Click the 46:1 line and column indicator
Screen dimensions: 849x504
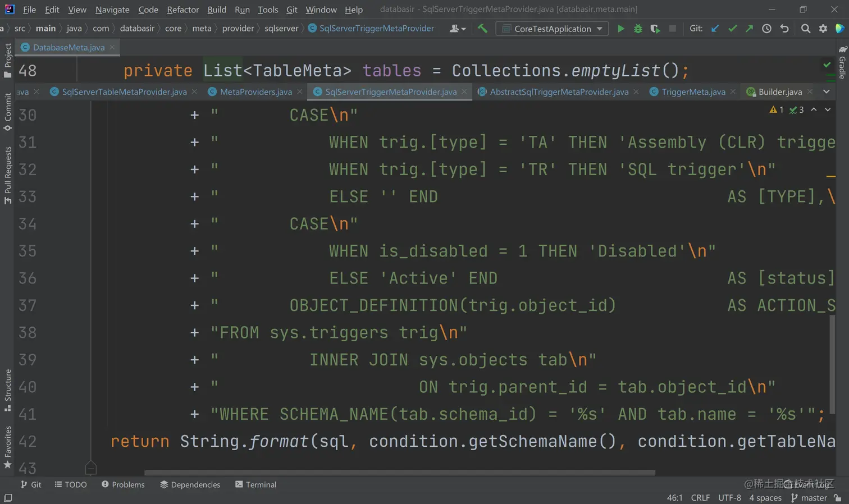[674, 498]
